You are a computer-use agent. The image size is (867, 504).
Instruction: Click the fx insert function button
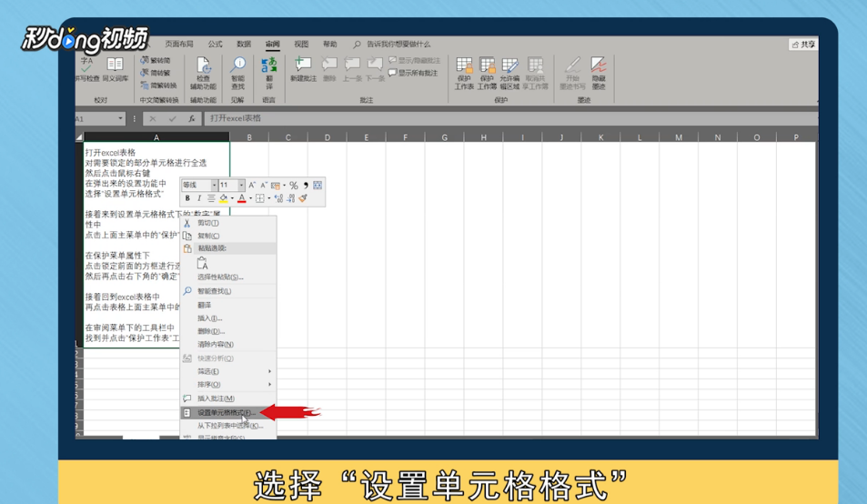[191, 119]
